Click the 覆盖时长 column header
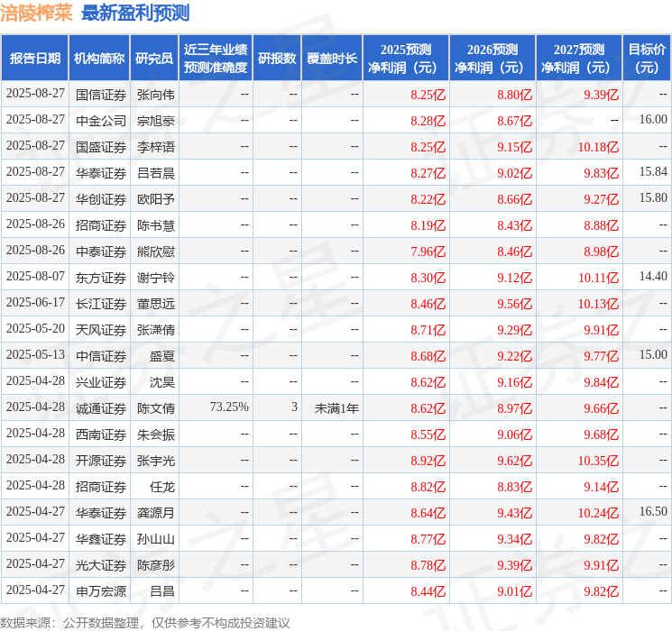The width and height of the screenshot is (672, 631). [x=332, y=59]
